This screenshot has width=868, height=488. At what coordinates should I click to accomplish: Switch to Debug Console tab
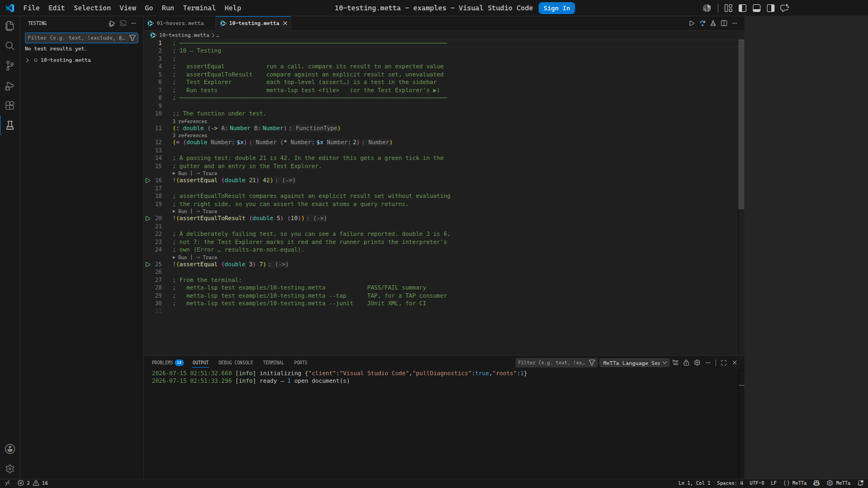pos(235,363)
